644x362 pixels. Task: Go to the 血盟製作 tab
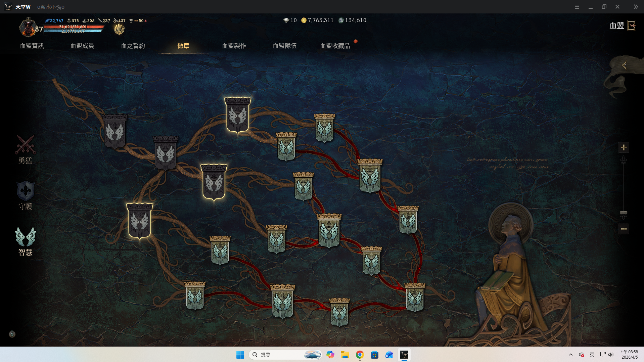click(234, 46)
